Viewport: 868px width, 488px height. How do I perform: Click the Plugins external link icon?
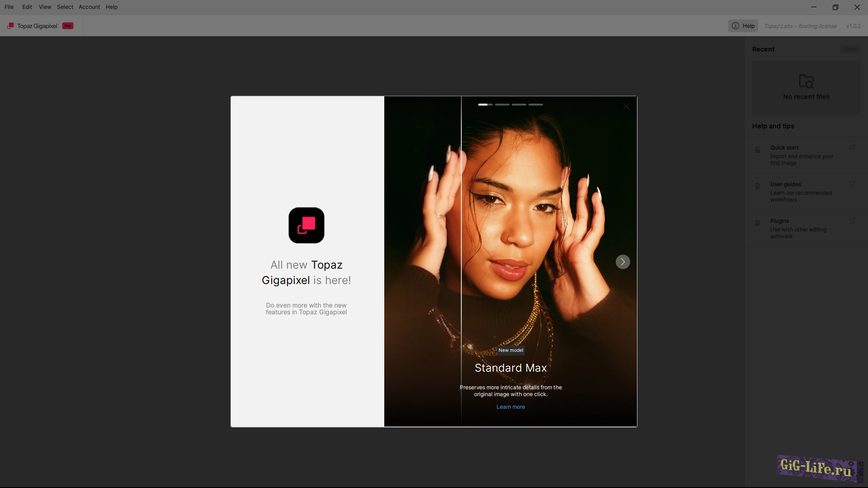point(852,221)
